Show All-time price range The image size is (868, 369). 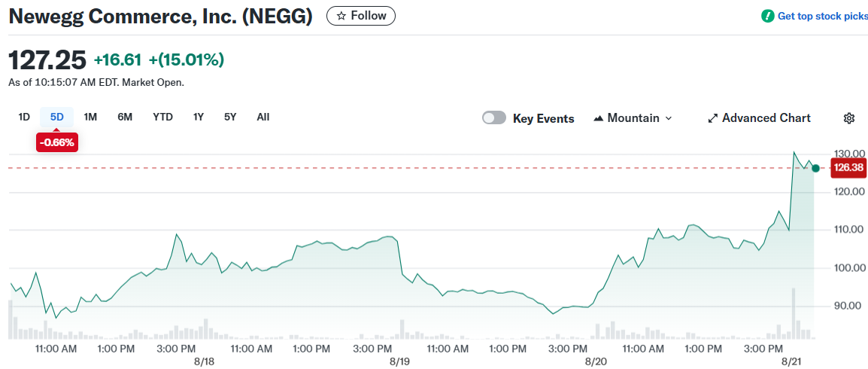263,117
